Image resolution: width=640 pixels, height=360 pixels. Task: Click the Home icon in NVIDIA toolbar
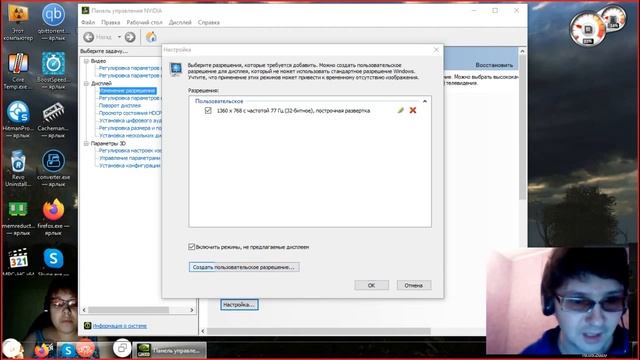click(151, 37)
